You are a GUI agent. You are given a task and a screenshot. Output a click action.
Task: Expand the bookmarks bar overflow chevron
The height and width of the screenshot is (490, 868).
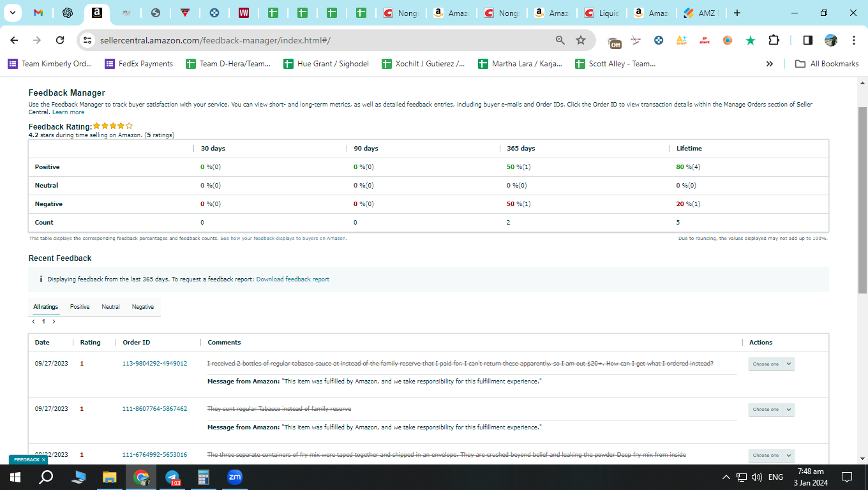point(770,64)
